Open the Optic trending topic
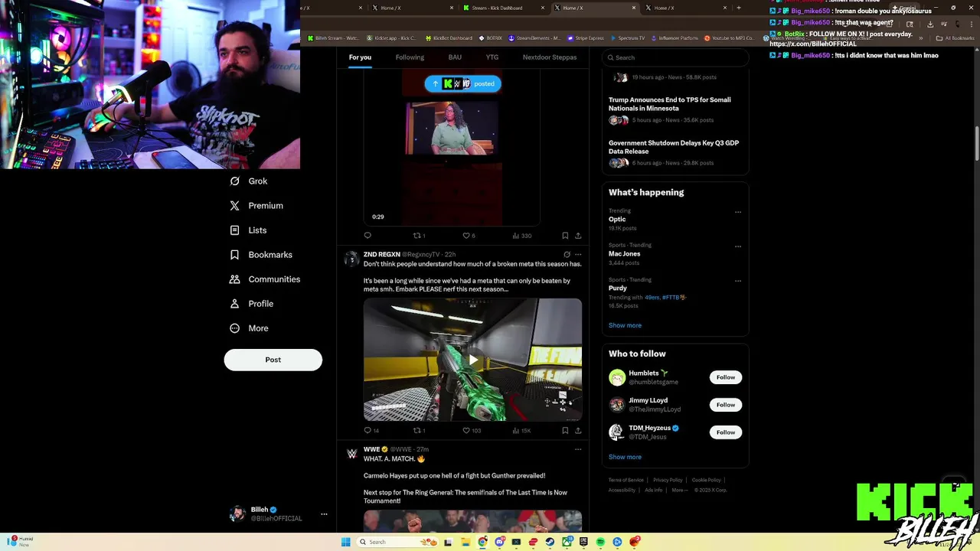980x551 pixels. point(675,220)
